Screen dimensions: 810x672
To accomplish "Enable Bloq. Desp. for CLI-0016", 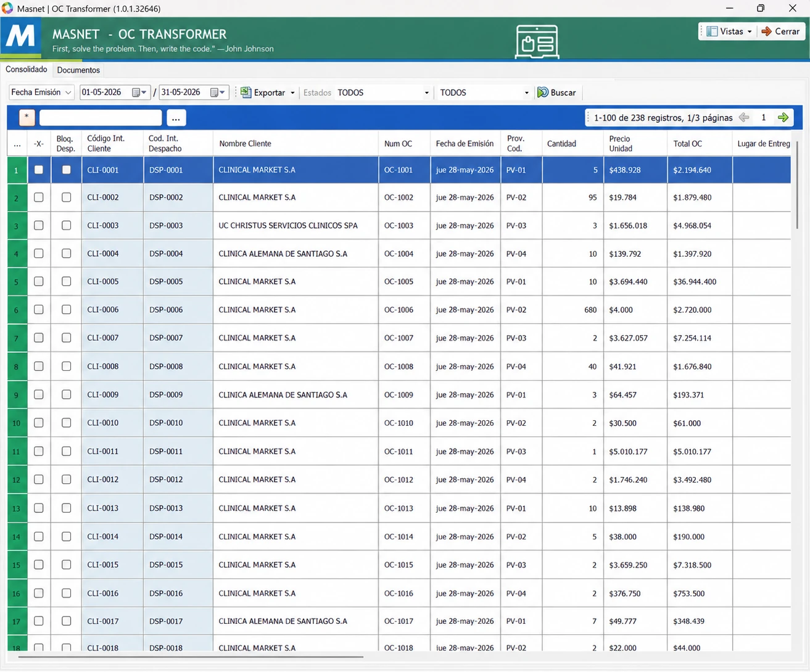I will tap(67, 593).
